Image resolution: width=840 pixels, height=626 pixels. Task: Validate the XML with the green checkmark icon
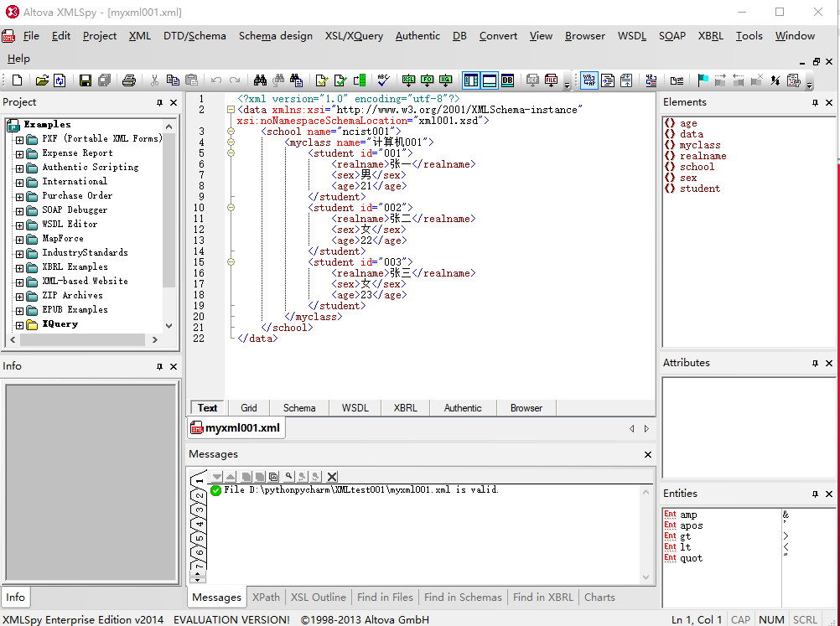point(340,80)
